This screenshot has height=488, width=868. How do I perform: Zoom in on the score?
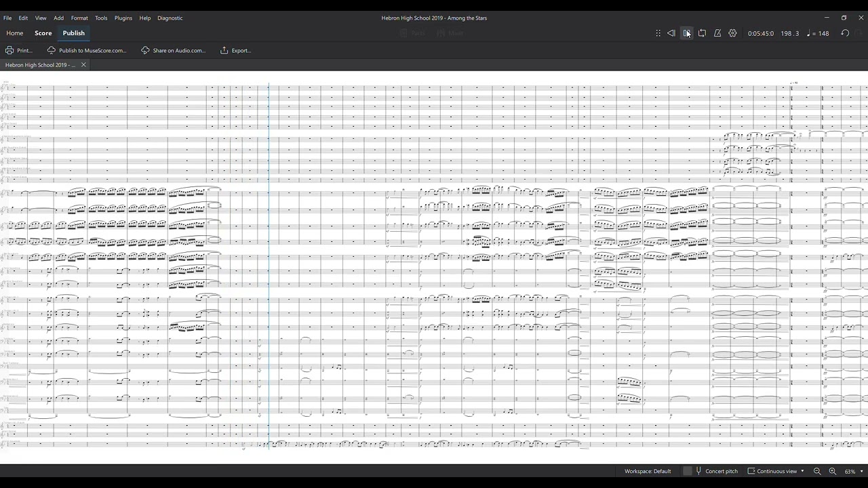click(x=833, y=471)
